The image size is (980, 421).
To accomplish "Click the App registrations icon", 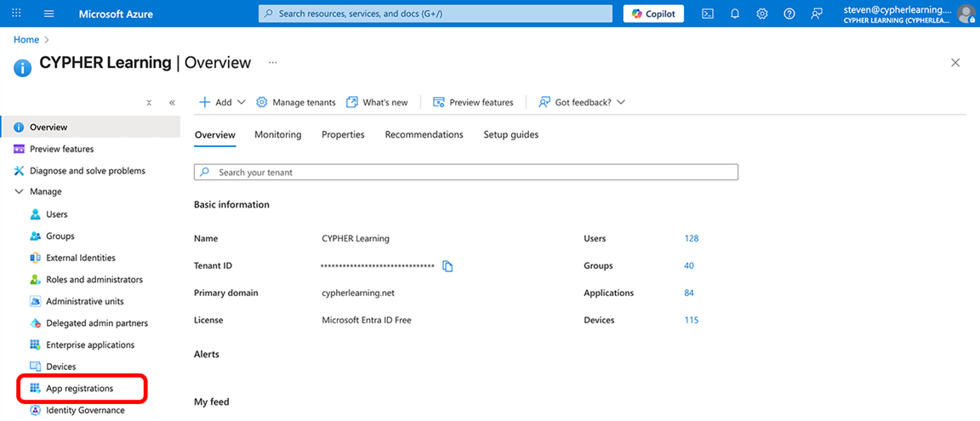I will [36, 389].
